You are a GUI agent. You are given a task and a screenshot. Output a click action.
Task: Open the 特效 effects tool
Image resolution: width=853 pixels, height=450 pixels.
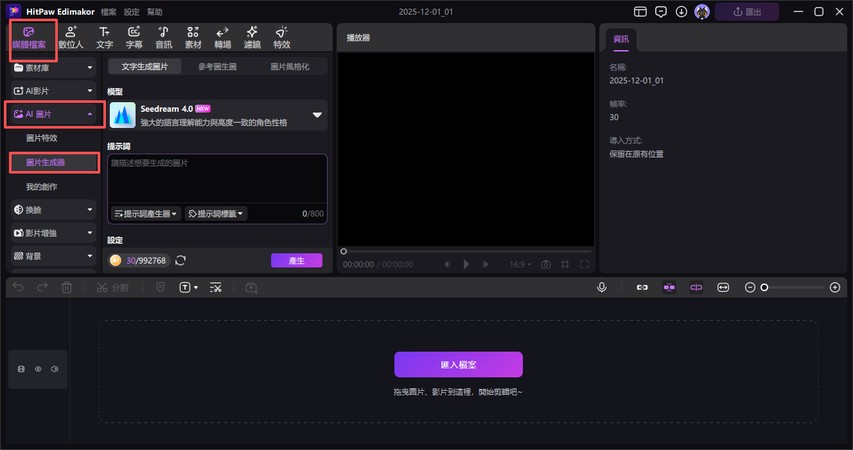click(281, 38)
